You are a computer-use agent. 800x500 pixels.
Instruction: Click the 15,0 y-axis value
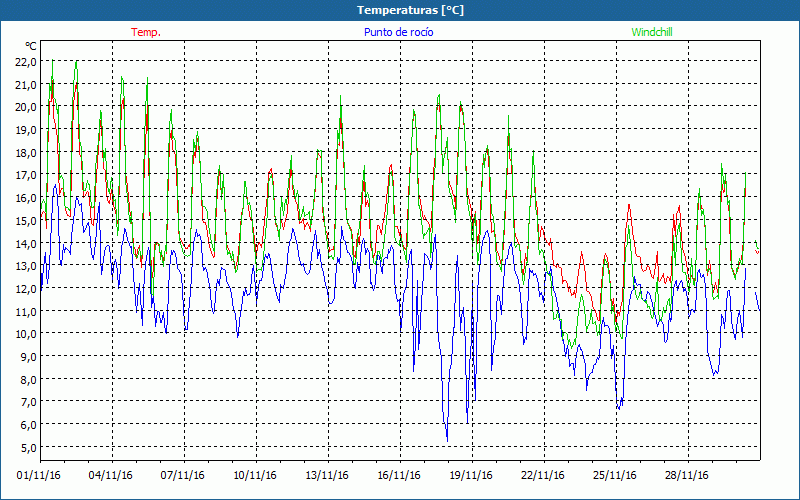coord(27,220)
